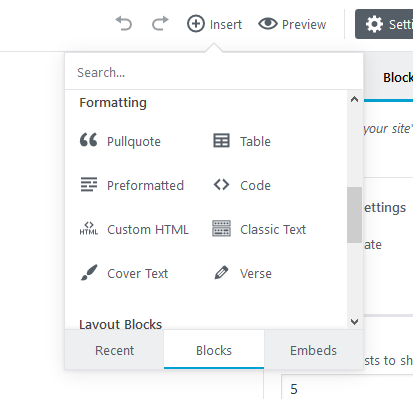Add a Code block
Screen dimensions: 413x399
[242, 185]
